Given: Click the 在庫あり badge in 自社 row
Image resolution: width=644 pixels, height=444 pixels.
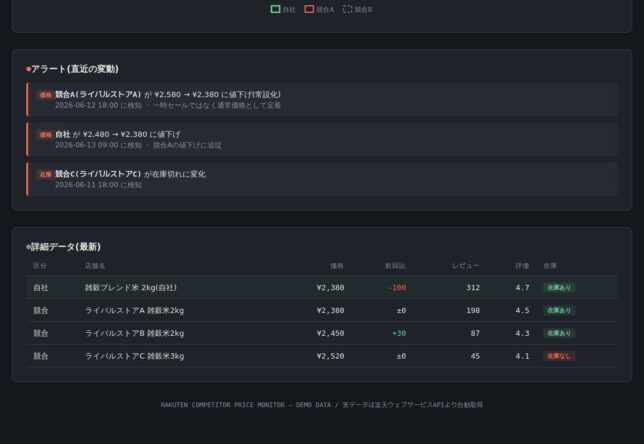Looking at the screenshot, I should [559, 288].
